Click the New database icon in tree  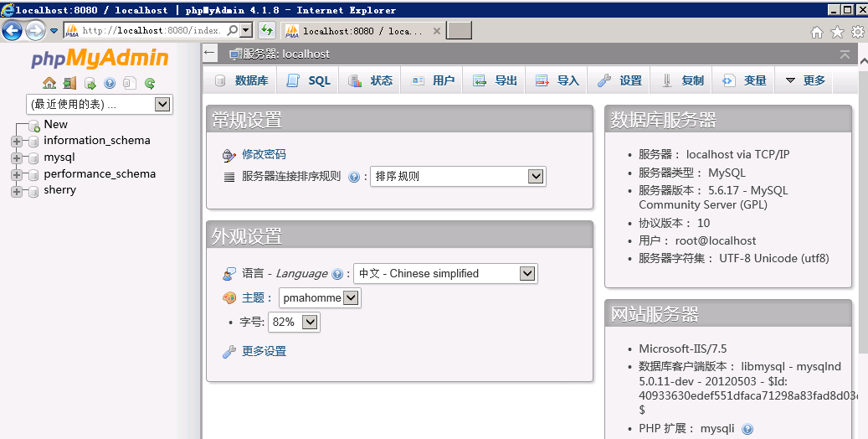pos(33,126)
